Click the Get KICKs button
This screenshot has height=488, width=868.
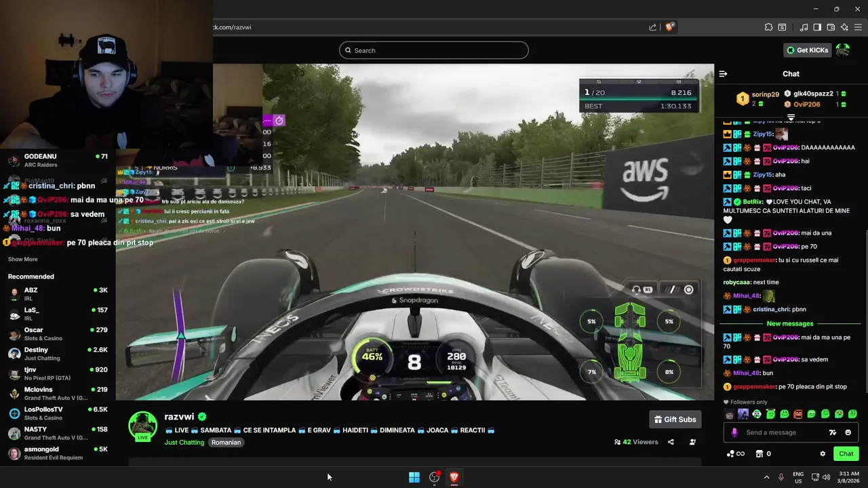tap(807, 50)
